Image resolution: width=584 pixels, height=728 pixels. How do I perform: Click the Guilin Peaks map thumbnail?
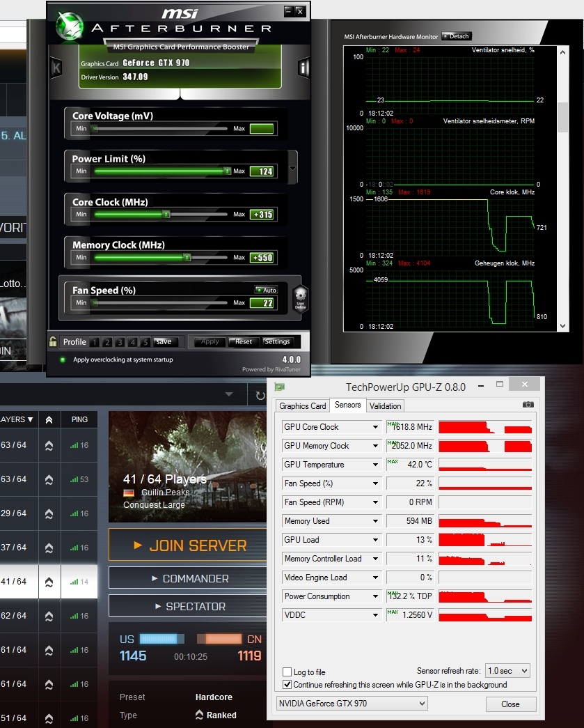point(187,467)
